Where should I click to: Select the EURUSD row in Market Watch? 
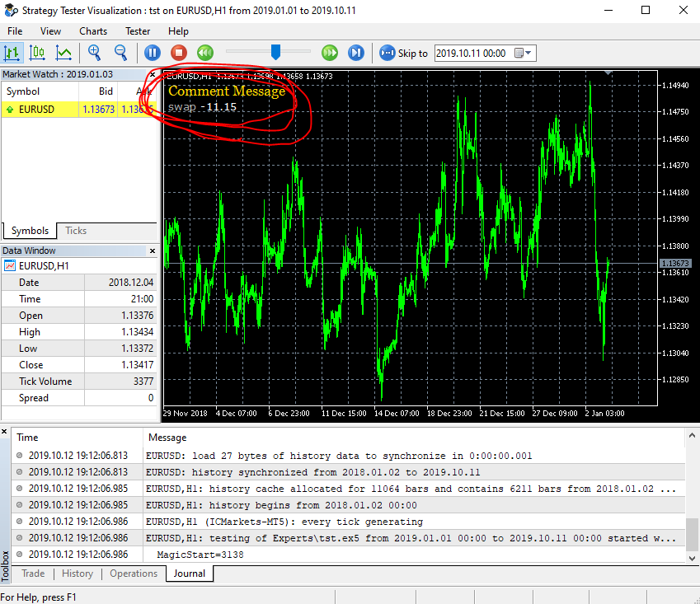79,110
